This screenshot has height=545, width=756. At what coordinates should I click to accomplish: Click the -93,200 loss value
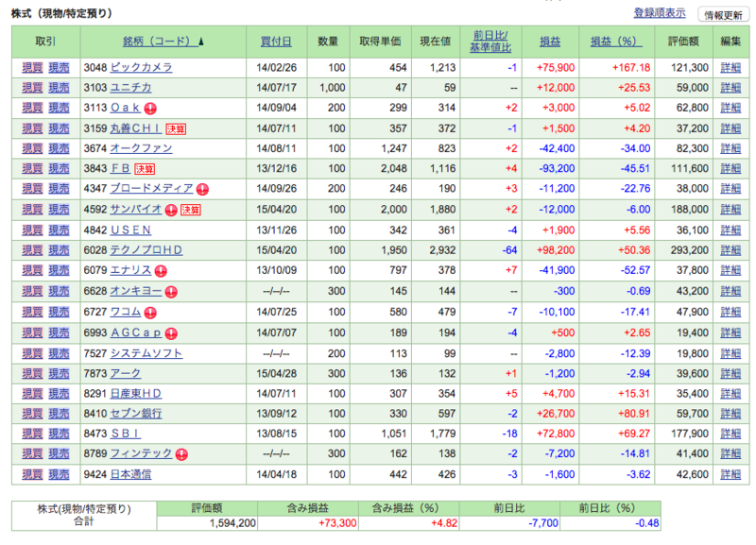coord(557,168)
